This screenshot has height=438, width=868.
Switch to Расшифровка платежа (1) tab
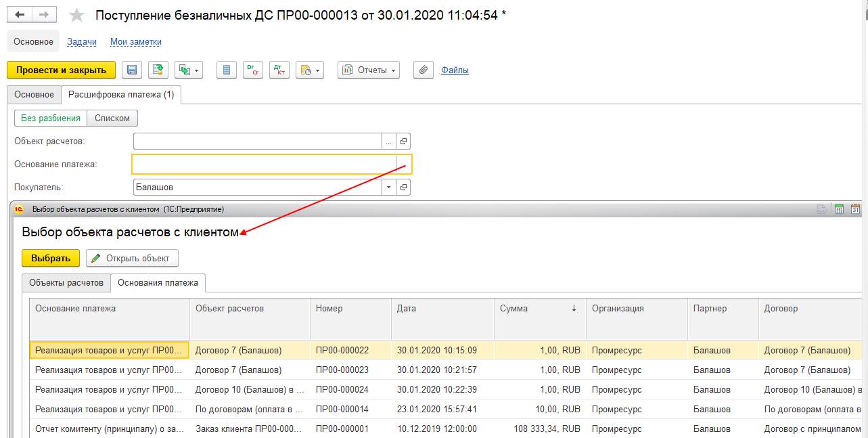point(121,95)
